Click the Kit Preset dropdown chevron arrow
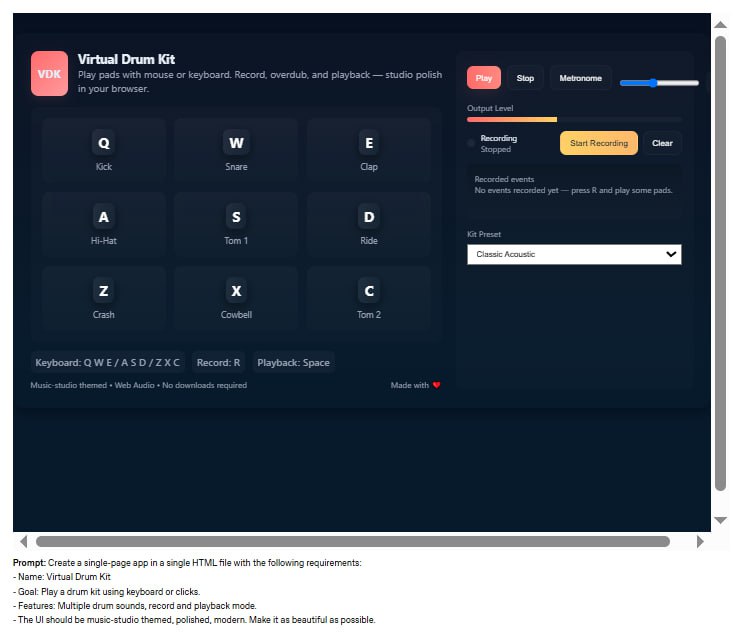 click(x=671, y=254)
